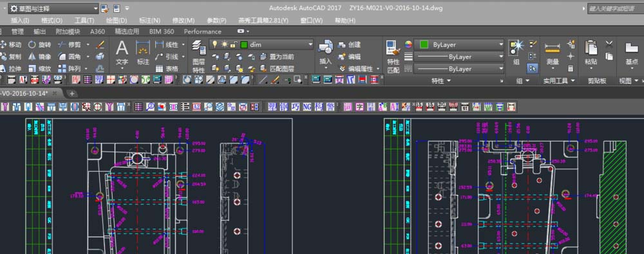Click the NG icon in lower toolbar

307,107
